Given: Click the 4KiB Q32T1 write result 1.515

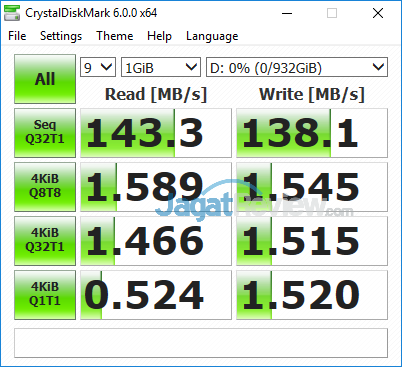Looking at the screenshot, I should coord(312,241).
